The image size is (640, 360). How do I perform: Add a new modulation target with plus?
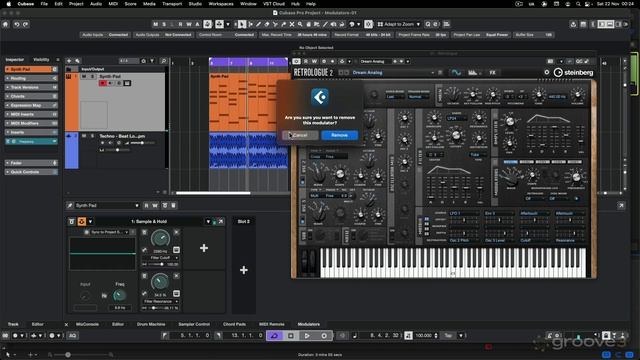204,248
